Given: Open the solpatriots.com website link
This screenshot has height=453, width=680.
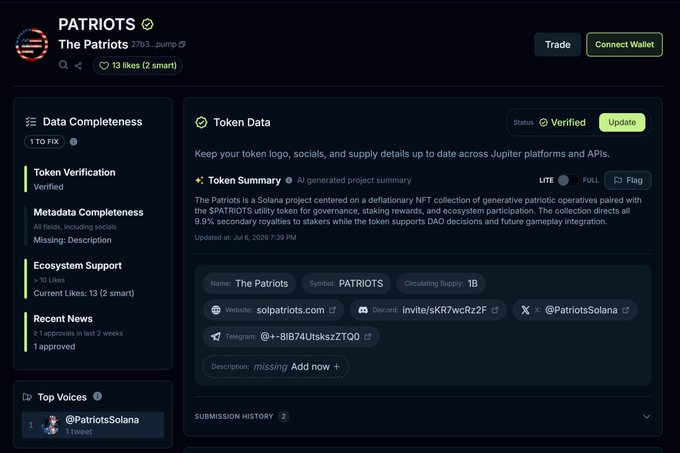Looking at the screenshot, I should 290,310.
